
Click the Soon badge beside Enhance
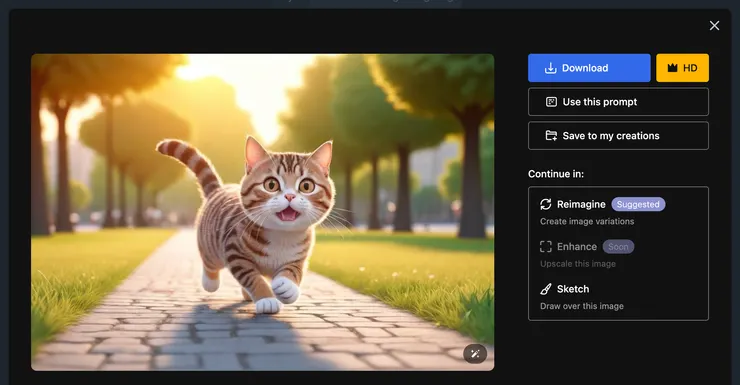coord(618,247)
